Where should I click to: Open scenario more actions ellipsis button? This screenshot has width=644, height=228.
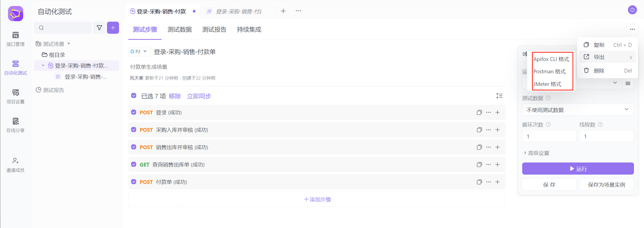tap(632, 29)
